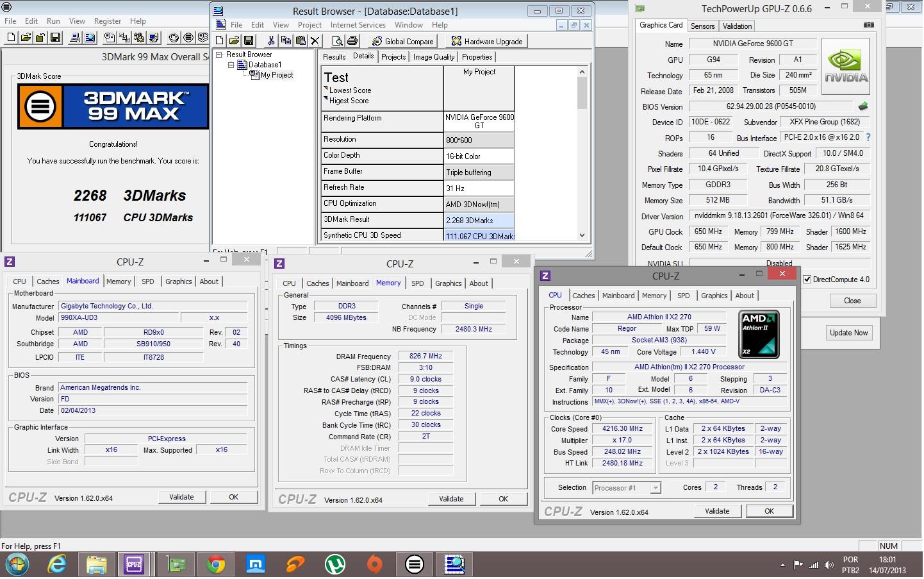Click the GPU-Z screenshot camera icon
Image resolution: width=924 pixels, height=579 pixels.
[868, 25]
